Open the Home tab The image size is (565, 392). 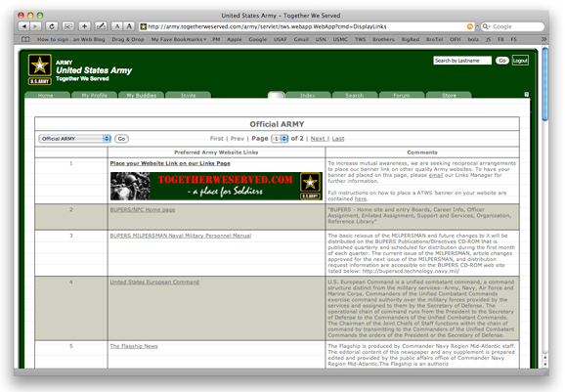47,95
